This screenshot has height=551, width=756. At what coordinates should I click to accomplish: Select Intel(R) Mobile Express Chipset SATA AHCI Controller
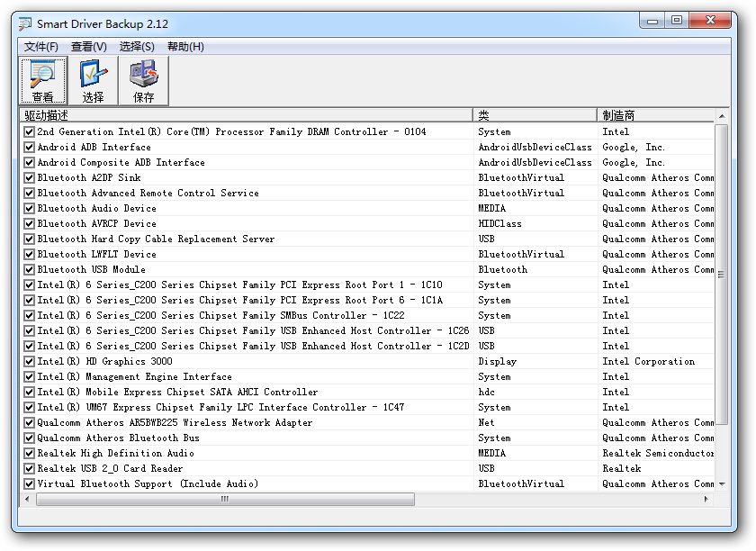[x=368, y=393]
